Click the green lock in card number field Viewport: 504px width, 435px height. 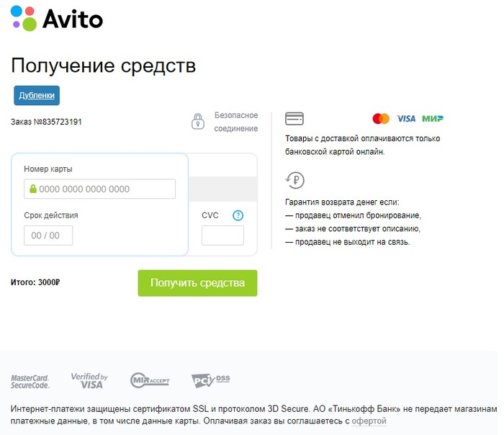32,189
